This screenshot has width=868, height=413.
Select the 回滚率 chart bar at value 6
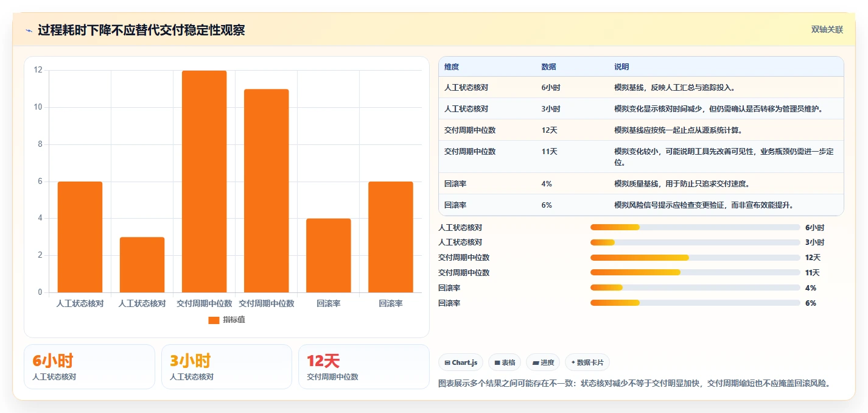pyautogui.click(x=390, y=237)
